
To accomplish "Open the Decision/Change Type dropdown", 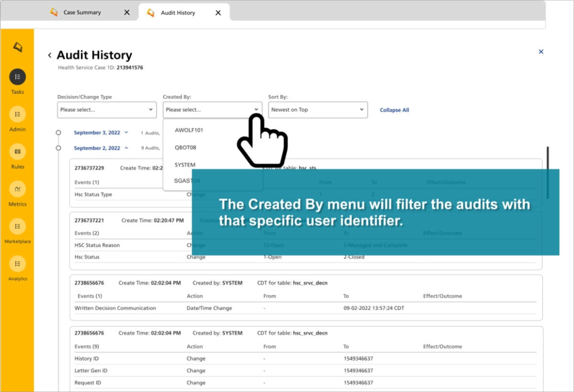I will click(107, 110).
